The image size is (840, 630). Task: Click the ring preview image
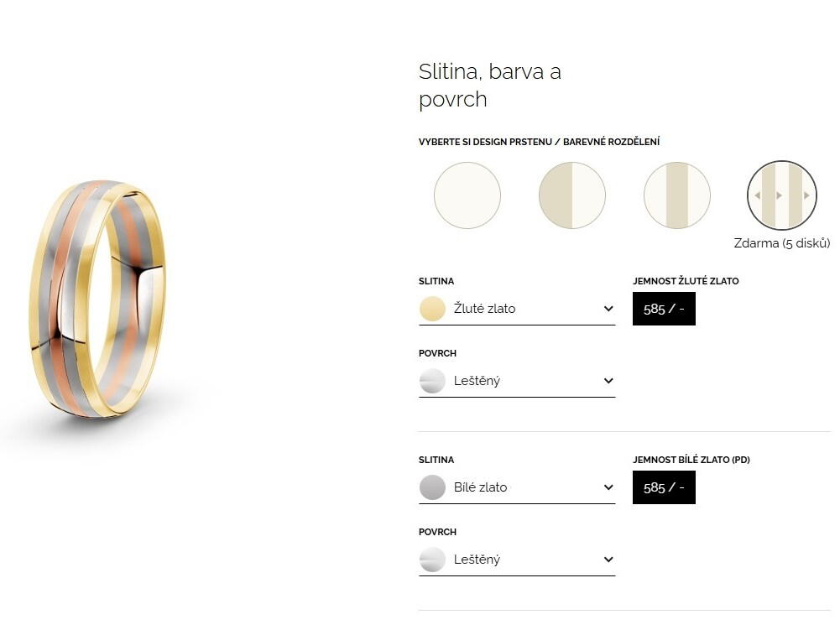tap(98, 299)
